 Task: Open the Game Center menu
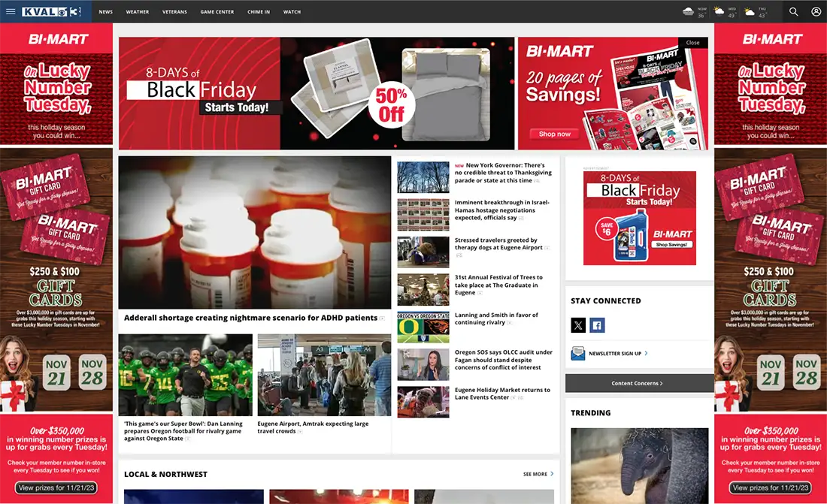(217, 11)
